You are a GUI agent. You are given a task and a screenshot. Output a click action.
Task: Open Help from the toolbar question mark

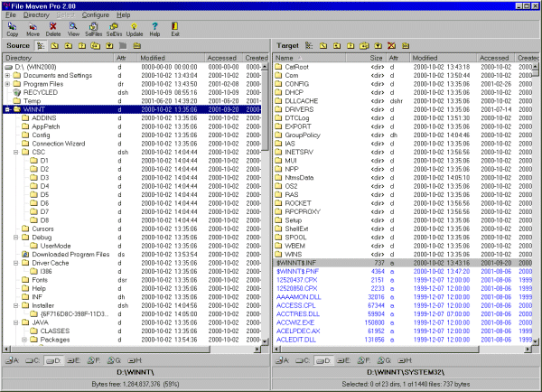[154, 30]
